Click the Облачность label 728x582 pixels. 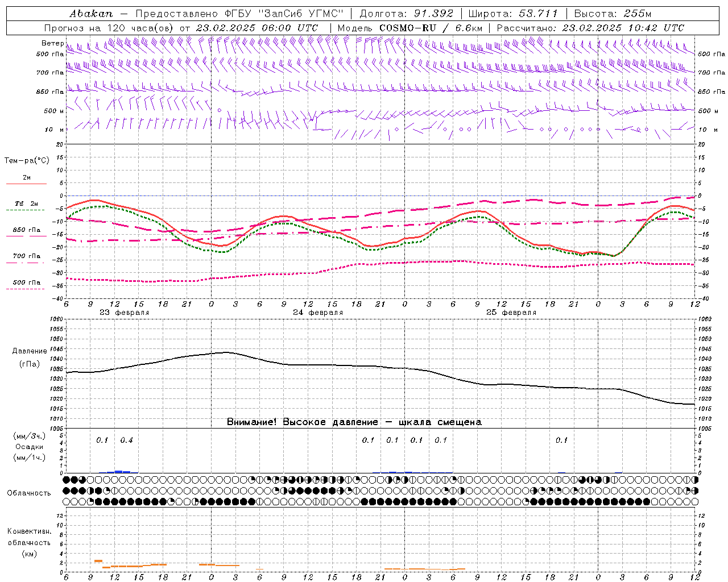click(x=29, y=493)
